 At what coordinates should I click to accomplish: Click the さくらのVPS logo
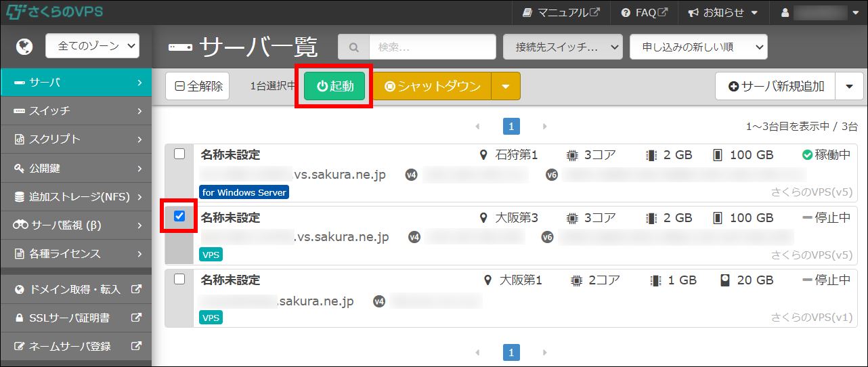[x=55, y=12]
